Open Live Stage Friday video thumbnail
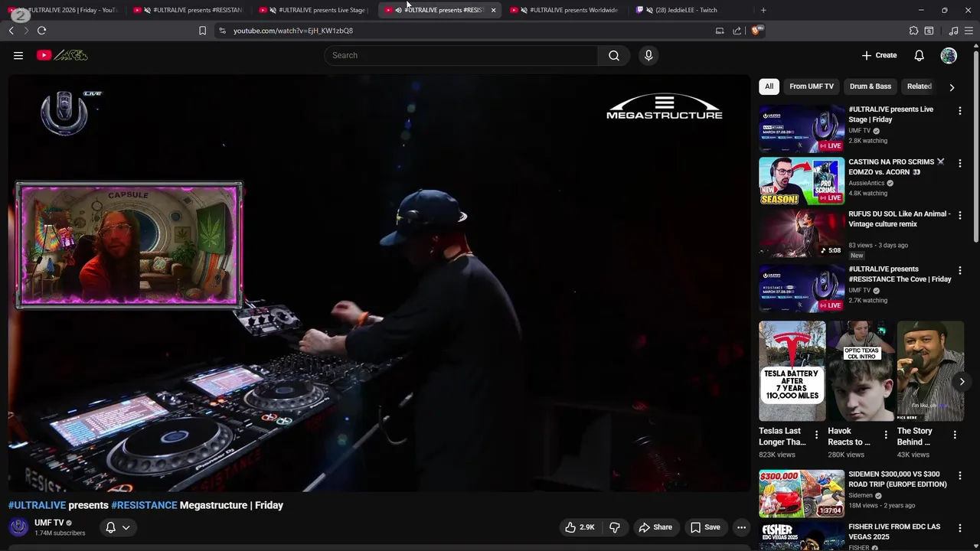The height and width of the screenshot is (551, 980). click(x=802, y=129)
